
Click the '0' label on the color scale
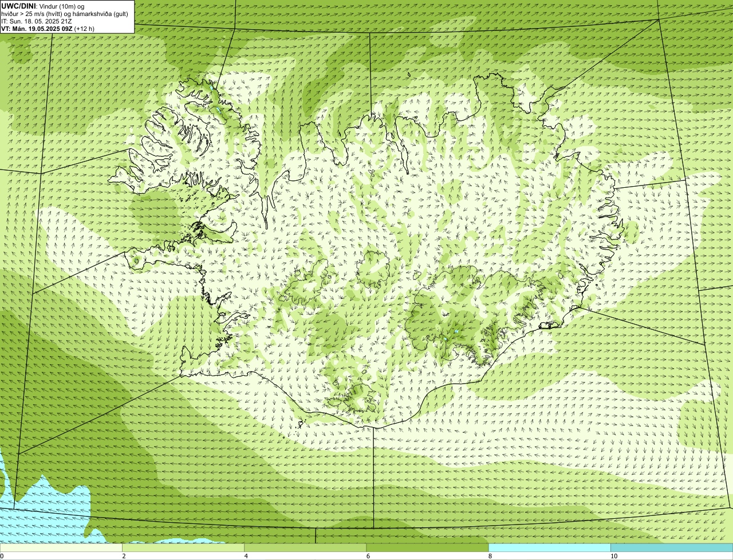point(2,556)
